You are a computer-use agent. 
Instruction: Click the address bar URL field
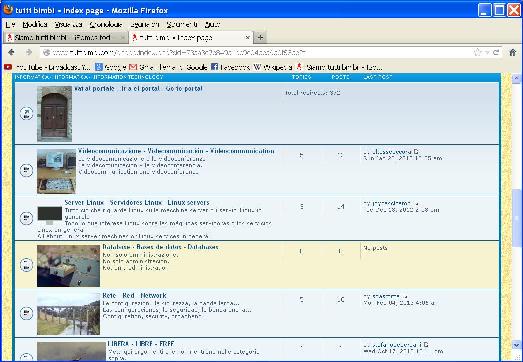[x=260, y=52]
